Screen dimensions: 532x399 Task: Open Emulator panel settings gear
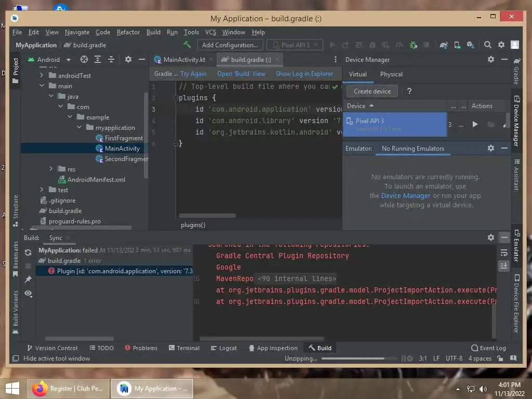tap(490, 148)
